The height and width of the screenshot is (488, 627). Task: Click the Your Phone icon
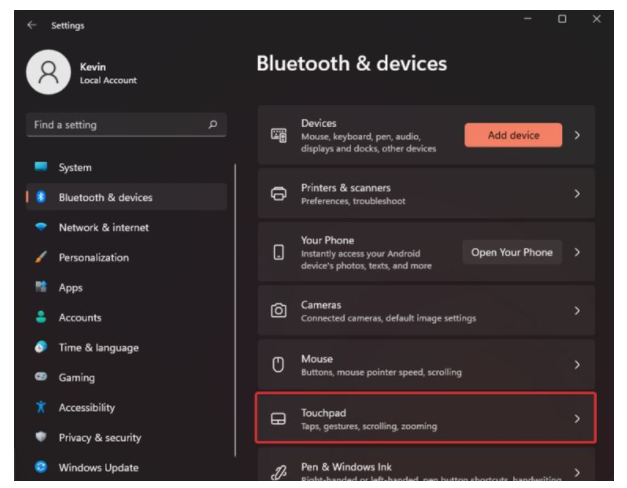[x=280, y=252]
